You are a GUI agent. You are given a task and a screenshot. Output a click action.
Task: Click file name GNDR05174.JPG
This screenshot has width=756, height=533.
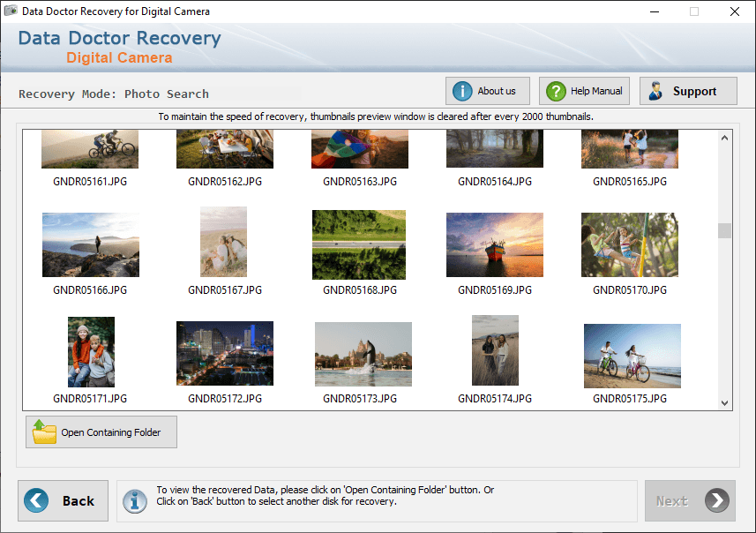pyautogui.click(x=495, y=399)
